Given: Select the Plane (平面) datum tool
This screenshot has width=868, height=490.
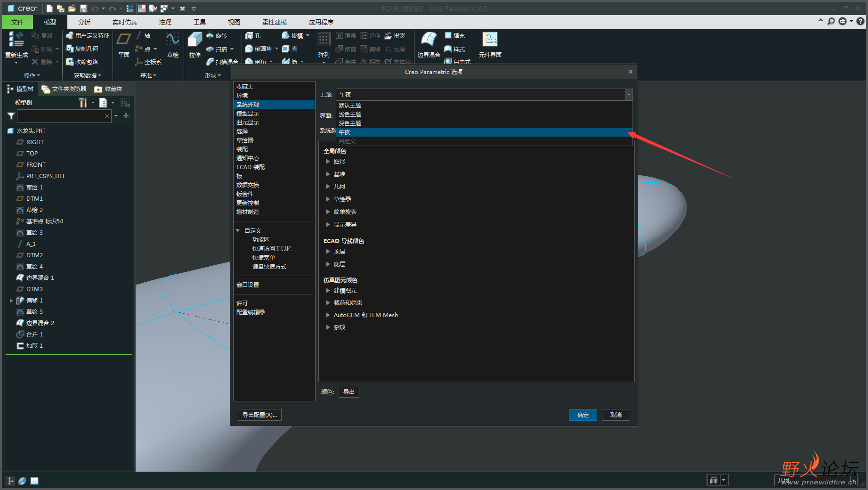Looking at the screenshot, I should [x=124, y=45].
